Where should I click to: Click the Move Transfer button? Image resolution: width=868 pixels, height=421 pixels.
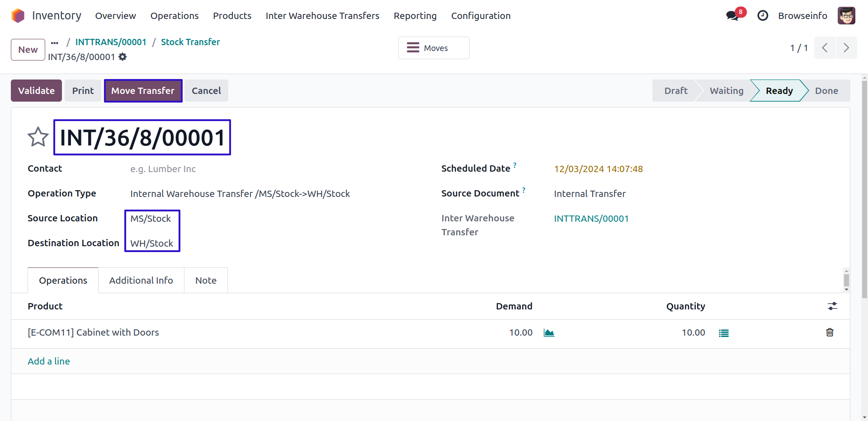[x=143, y=91]
